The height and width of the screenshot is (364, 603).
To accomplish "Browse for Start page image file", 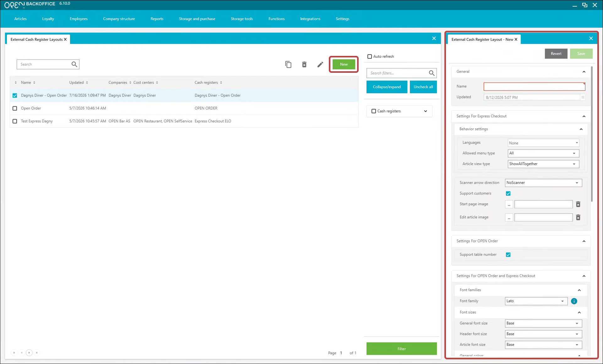I will (x=509, y=204).
